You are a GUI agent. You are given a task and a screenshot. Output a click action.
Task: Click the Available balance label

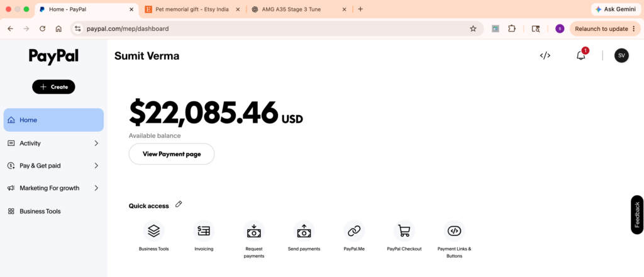[x=155, y=135]
